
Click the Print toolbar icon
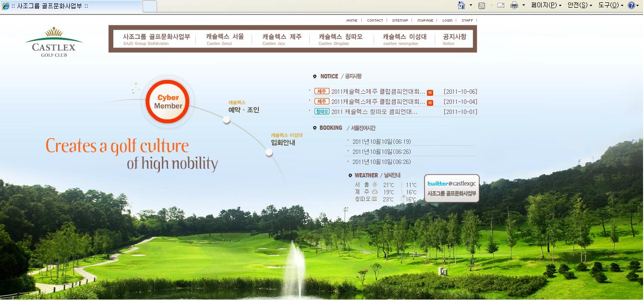(x=514, y=5)
